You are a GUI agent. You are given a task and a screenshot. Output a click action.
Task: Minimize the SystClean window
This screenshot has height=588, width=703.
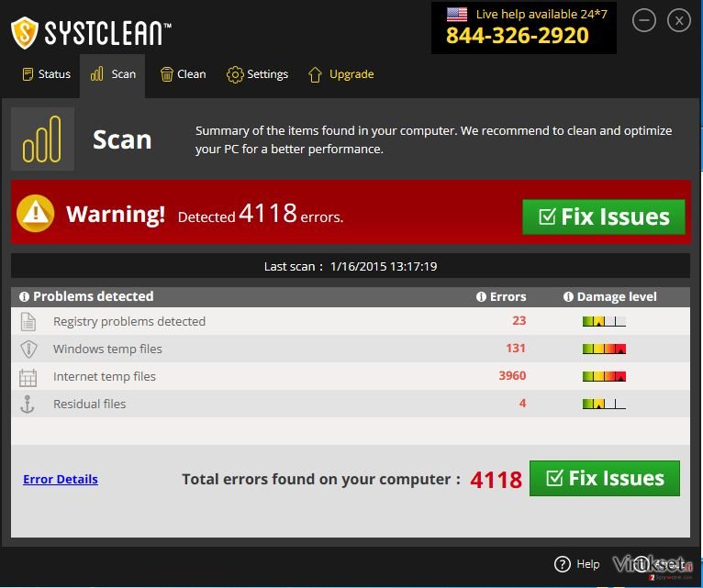[x=644, y=20]
